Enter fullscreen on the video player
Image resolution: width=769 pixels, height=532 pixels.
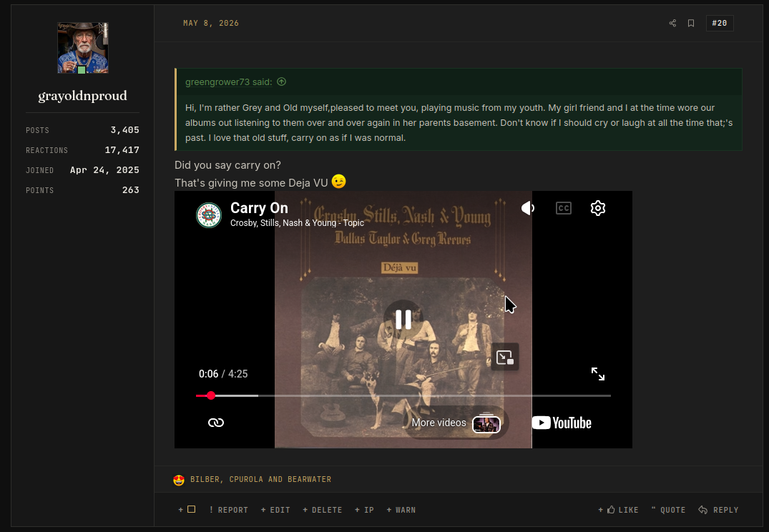598,374
